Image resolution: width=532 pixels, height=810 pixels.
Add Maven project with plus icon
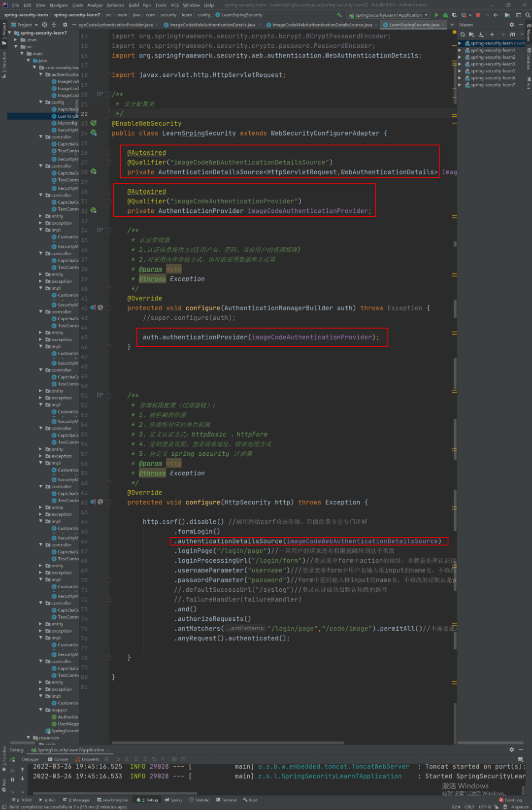(x=492, y=34)
